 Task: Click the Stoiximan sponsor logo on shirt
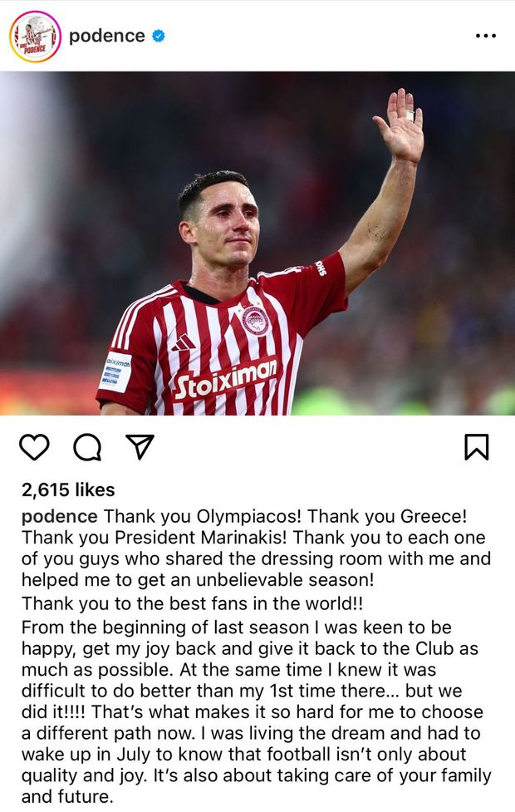[226, 379]
